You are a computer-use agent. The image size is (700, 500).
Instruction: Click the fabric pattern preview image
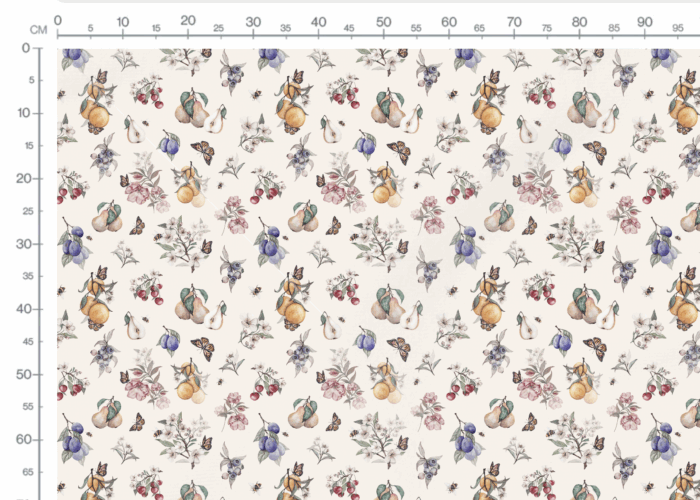379,274
